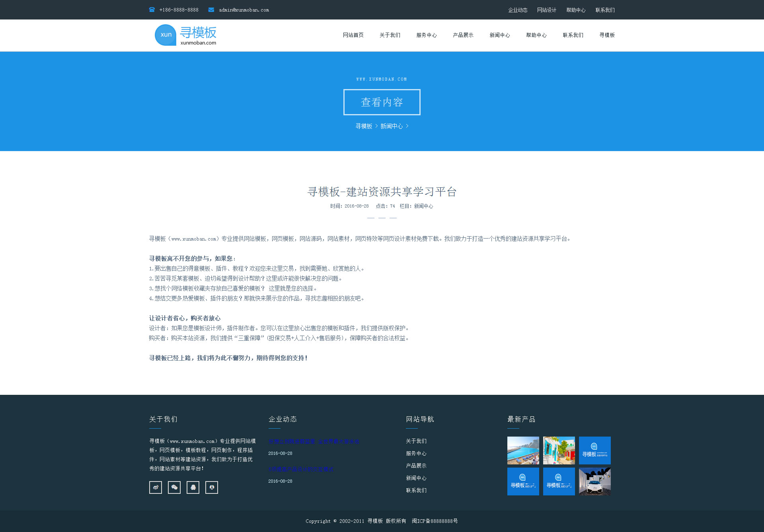The width and height of the screenshot is (764, 532).
Task: Click the Renren social icon in the footer
Action: [212, 487]
